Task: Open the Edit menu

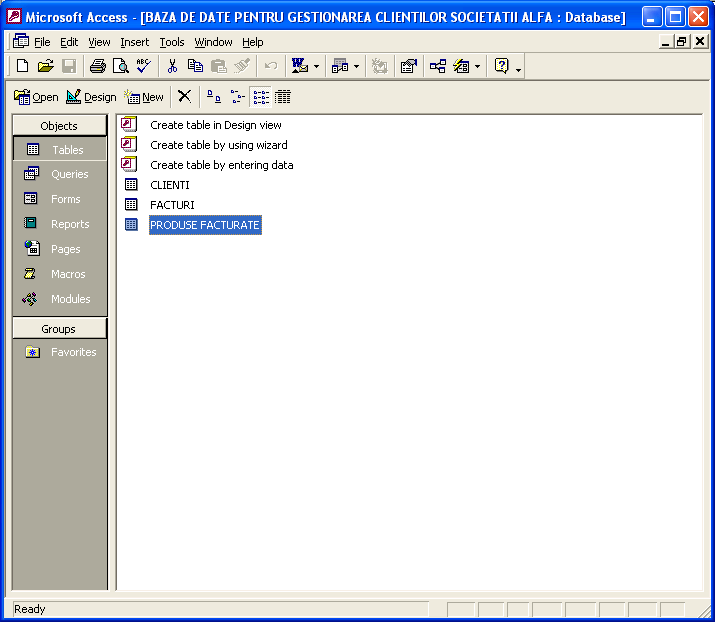Action: (x=69, y=42)
